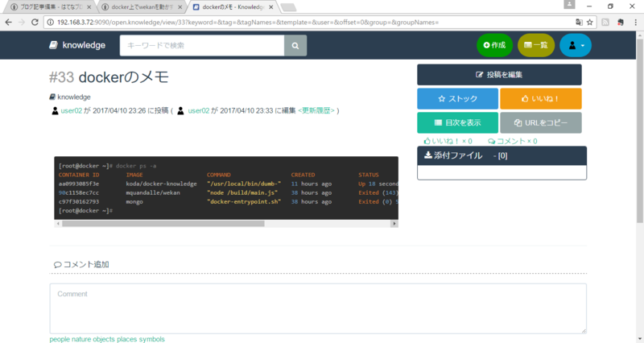Click the magnifier search button

tap(295, 46)
